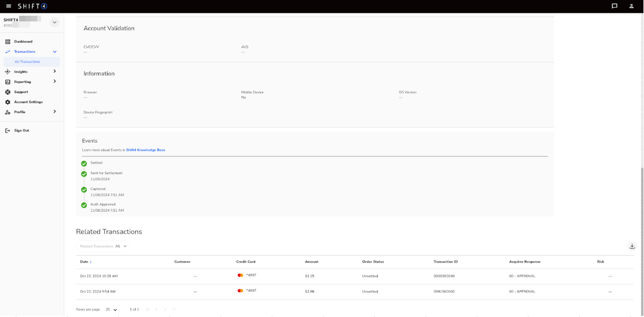Download the related transactions list
This screenshot has width=644, height=317.
[x=632, y=246]
